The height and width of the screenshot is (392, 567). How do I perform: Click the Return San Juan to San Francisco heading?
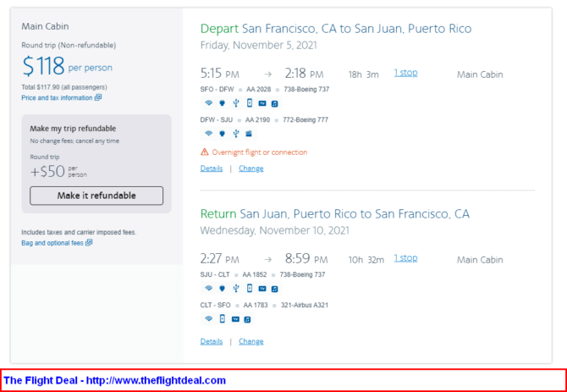click(x=335, y=213)
